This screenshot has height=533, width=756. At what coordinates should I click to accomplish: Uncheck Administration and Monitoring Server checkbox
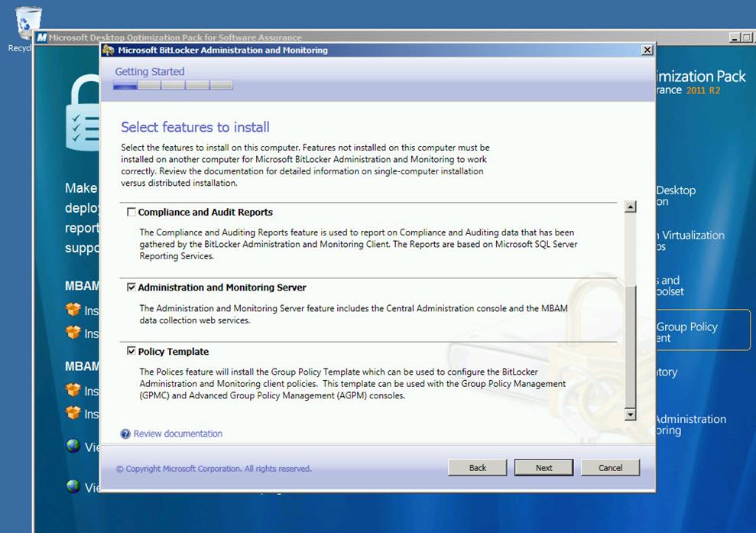[131, 288]
